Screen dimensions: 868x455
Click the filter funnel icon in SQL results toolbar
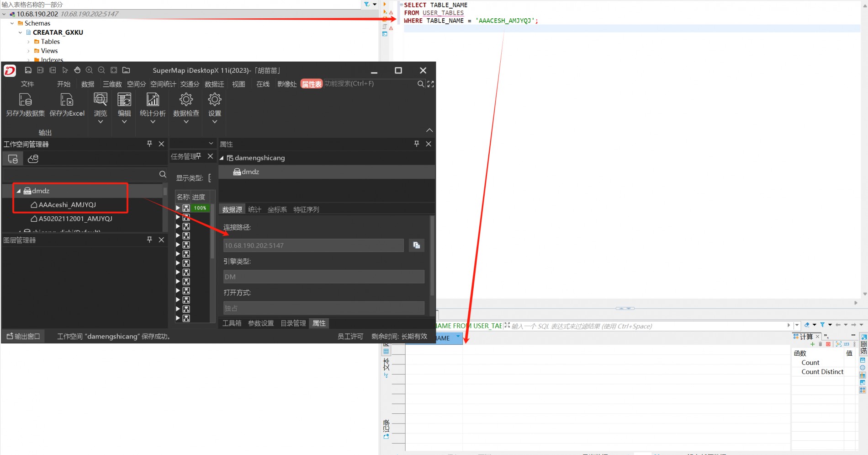(822, 325)
